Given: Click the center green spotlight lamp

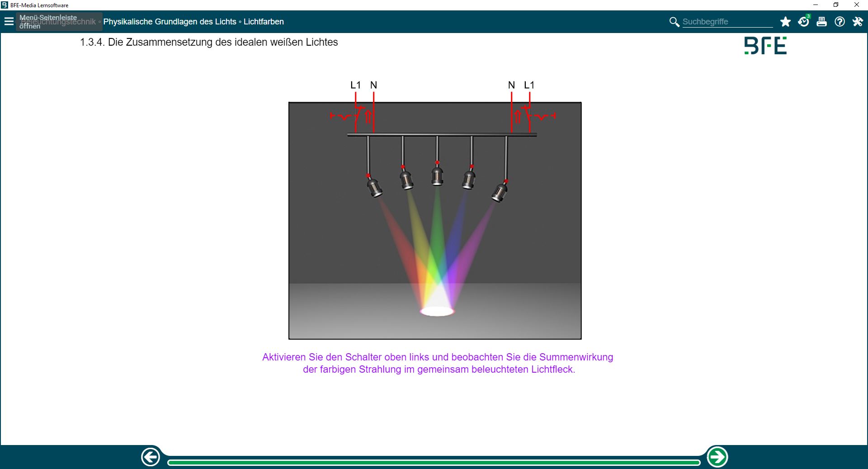Looking at the screenshot, I should tap(437, 176).
